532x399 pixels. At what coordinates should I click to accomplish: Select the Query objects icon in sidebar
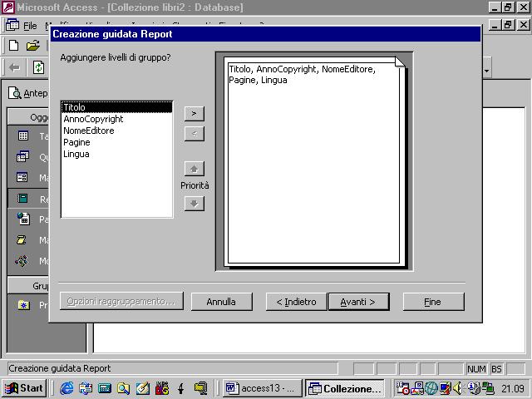23,157
